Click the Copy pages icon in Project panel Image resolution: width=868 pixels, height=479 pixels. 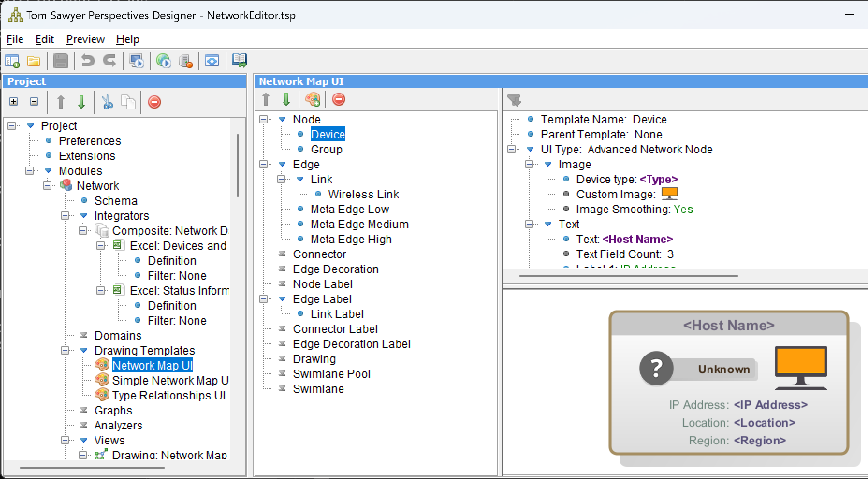pos(128,102)
